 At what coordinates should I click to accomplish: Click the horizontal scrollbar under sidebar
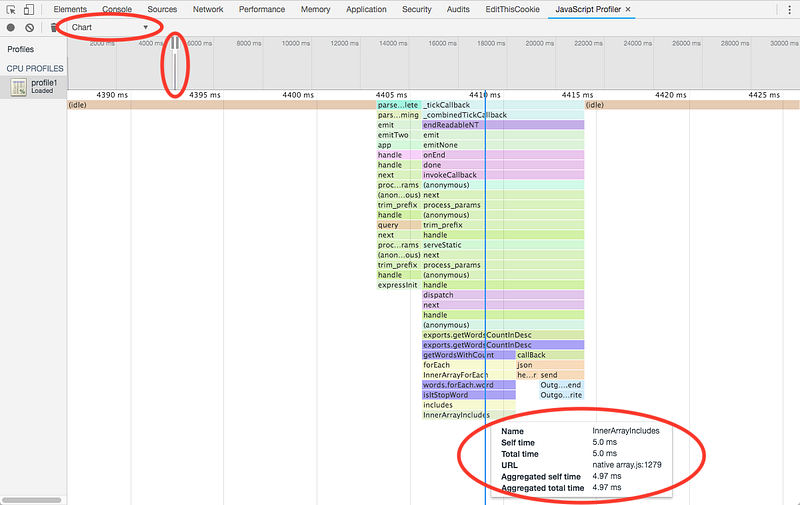(32, 500)
